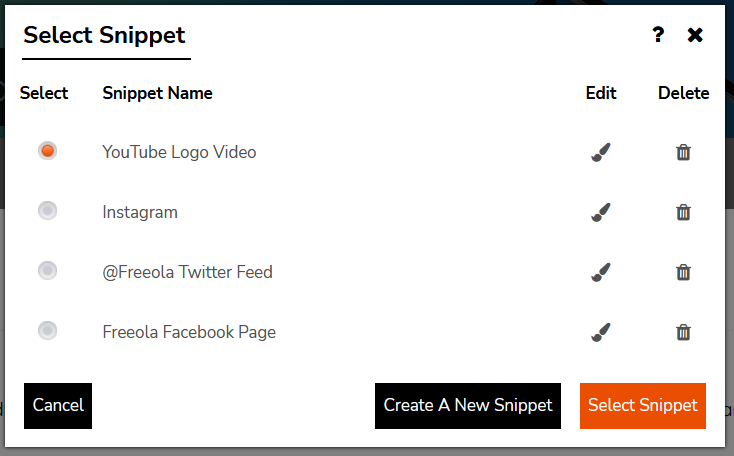The image size is (734, 456).
Task: Click the Freeola Facebook Page snippet name
Action: click(x=189, y=332)
